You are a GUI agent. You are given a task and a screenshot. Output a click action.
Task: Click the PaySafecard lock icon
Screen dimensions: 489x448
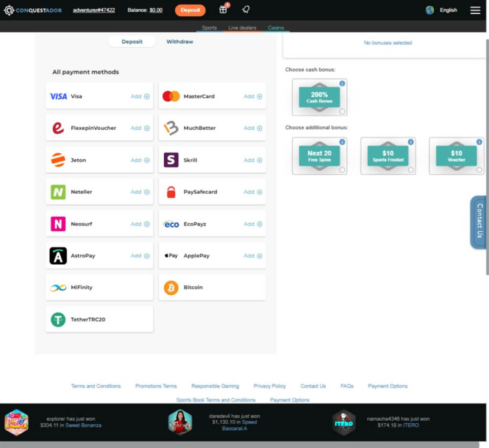click(x=171, y=192)
